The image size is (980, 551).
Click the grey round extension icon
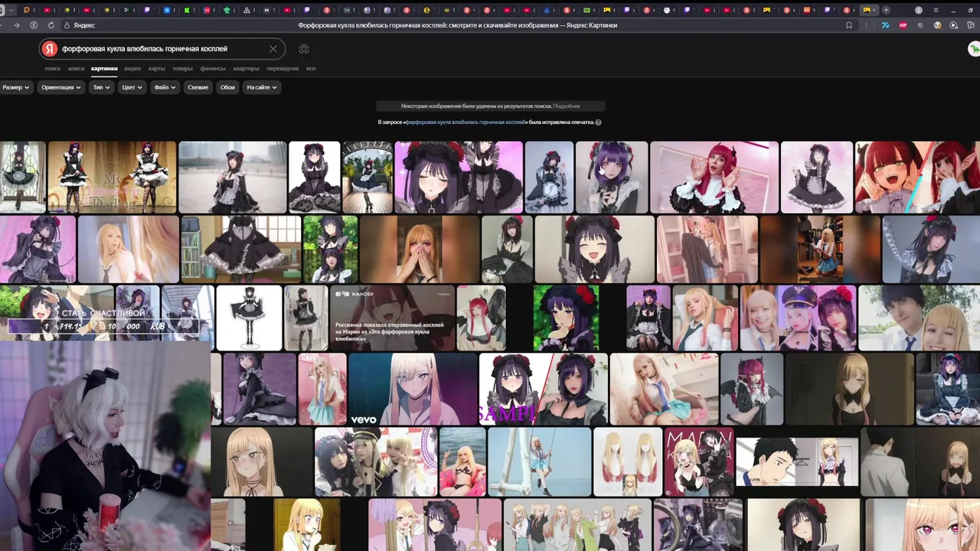click(x=920, y=25)
